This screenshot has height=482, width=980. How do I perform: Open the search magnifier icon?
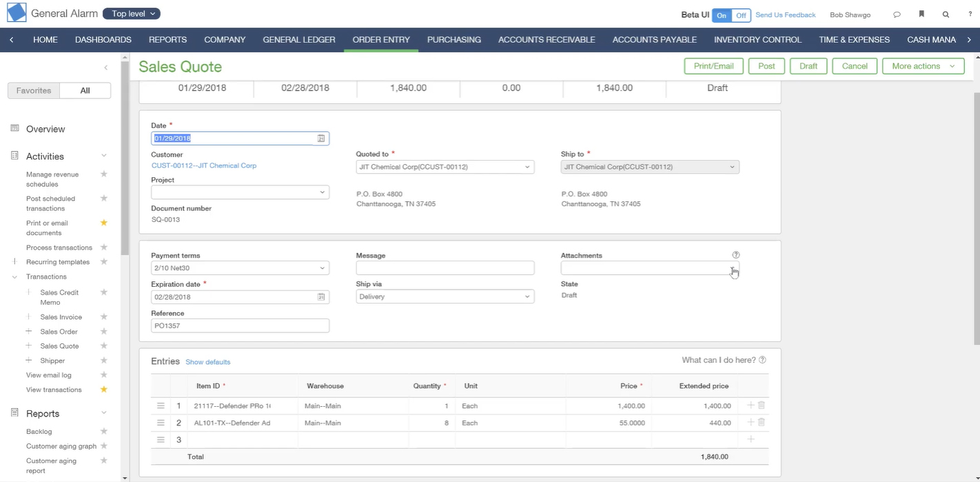(x=946, y=14)
